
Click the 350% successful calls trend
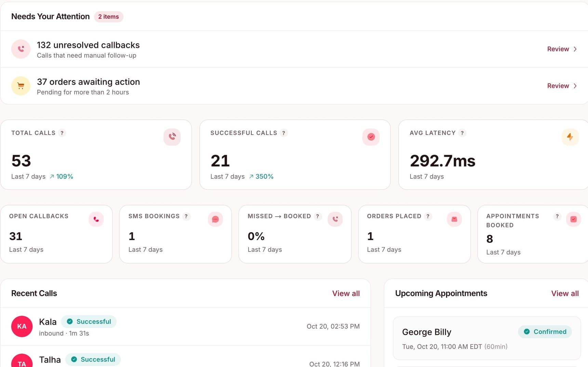click(261, 177)
